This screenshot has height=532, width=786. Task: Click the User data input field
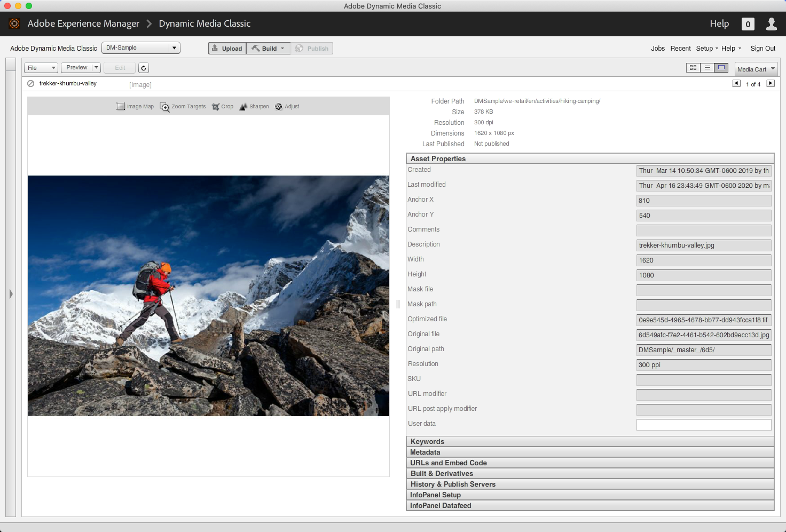[x=704, y=425]
